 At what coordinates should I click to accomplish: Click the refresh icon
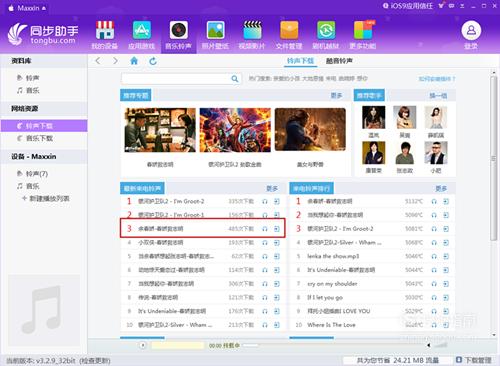coord(153,61)
